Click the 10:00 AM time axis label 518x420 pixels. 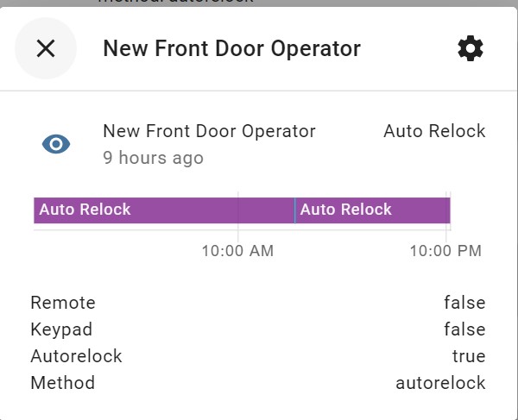(237, 251)
